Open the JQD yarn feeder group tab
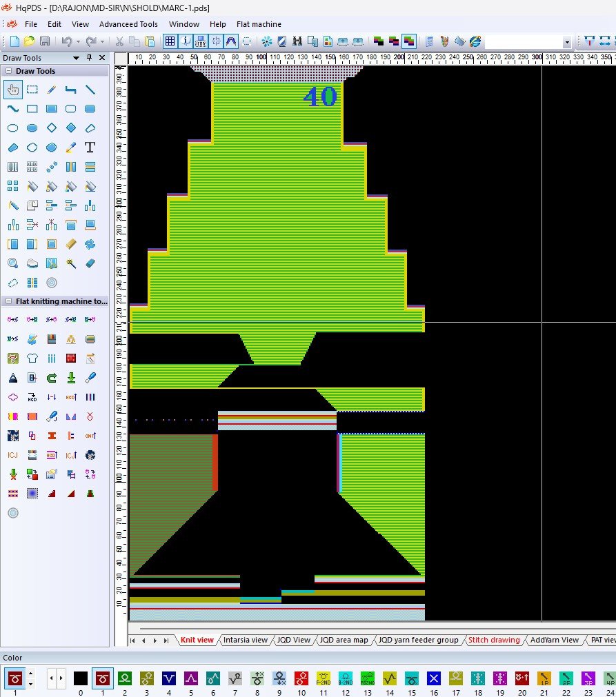Screen dimensions: 616x697 tap(418, 640)
